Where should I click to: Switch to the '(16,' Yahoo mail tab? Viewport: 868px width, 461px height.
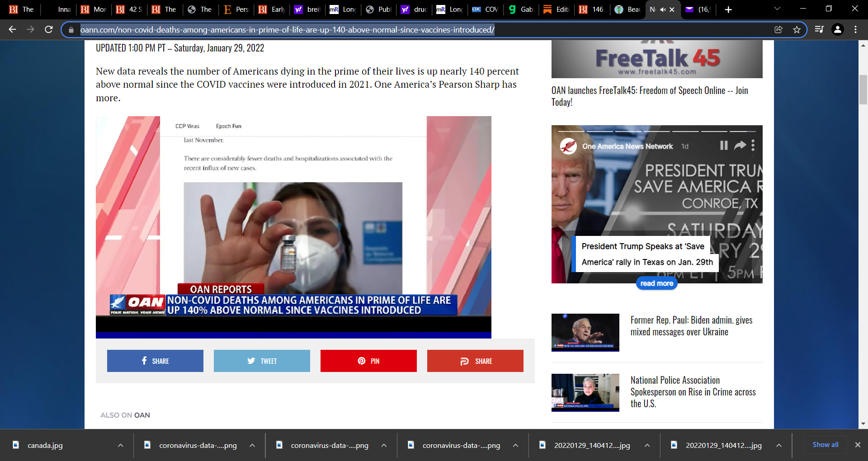pos(699,9)
